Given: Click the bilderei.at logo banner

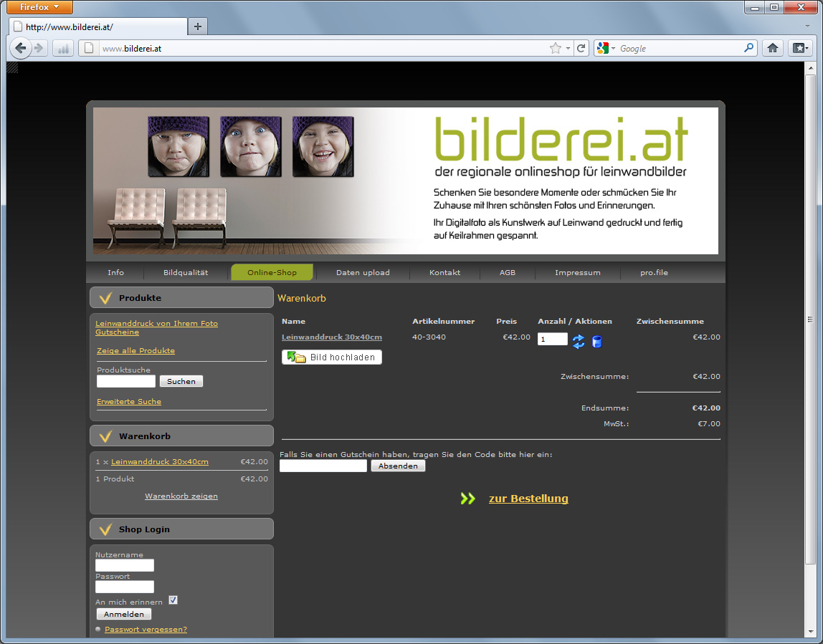Looking at the screenshot, I should 561,140.
